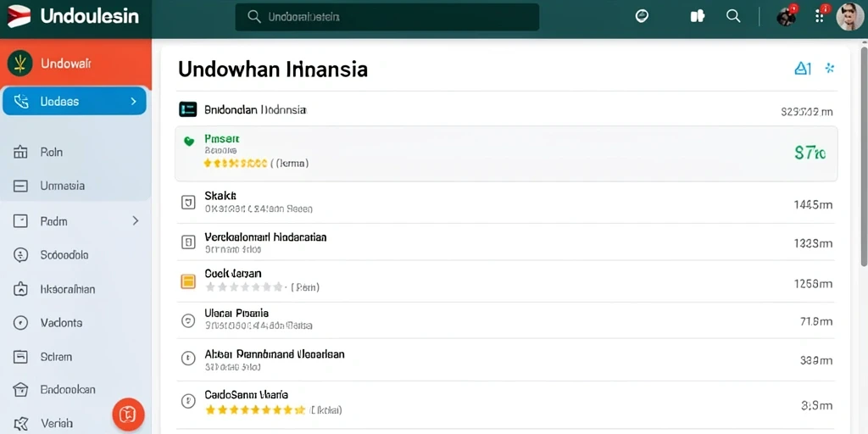Click the square icon beside Padm
Viewport: 868px width, 434px height.
20,221
